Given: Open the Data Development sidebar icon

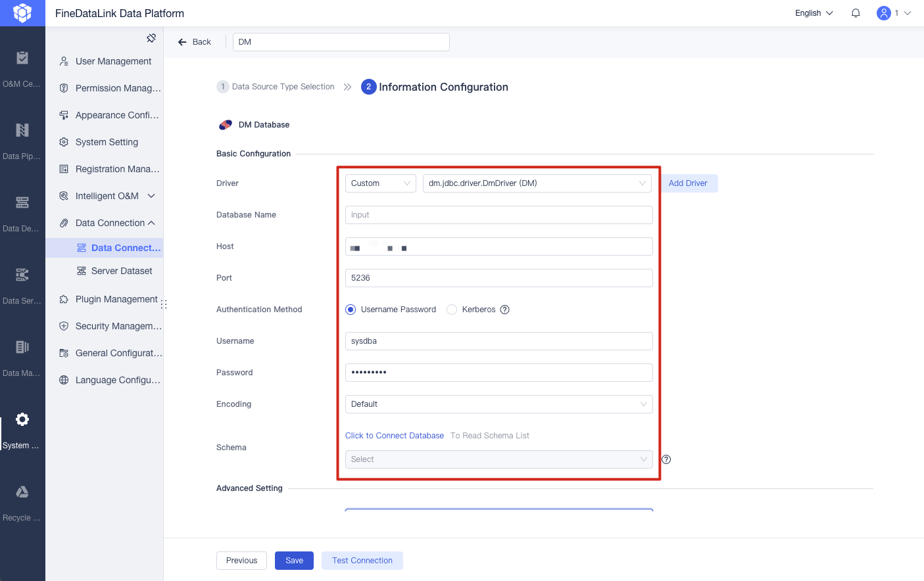Looking at the screenshot, I should point(22,202).
